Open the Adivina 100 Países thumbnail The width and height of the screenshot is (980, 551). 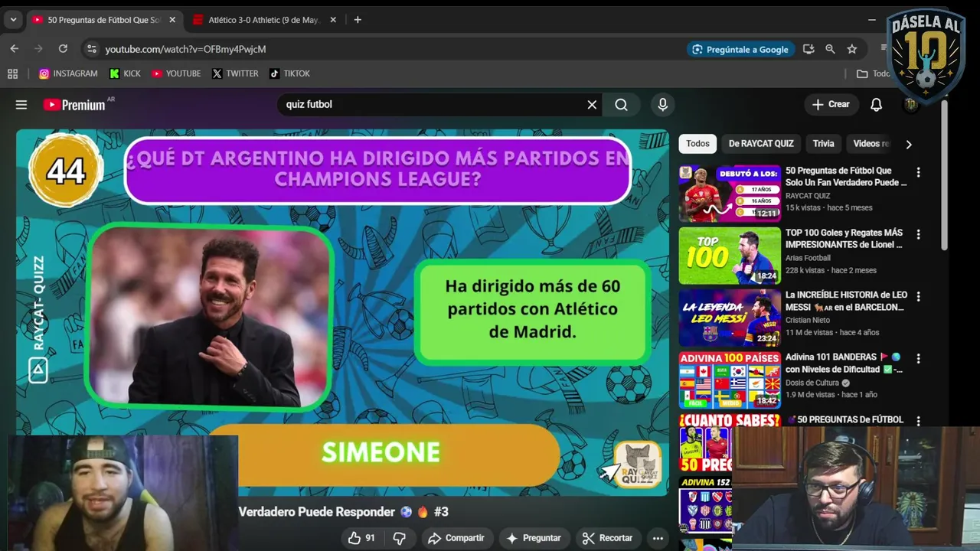coord(730,380)
